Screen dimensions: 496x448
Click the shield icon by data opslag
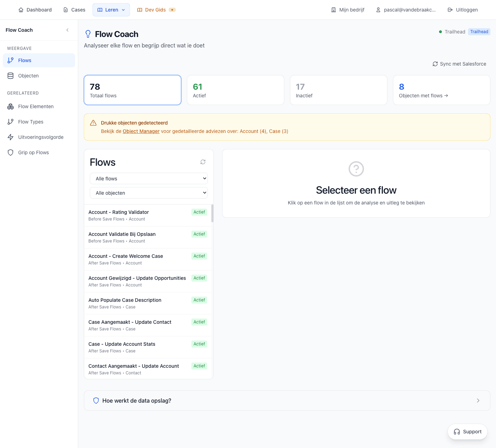pyautogui.click(x=96, y=401)
